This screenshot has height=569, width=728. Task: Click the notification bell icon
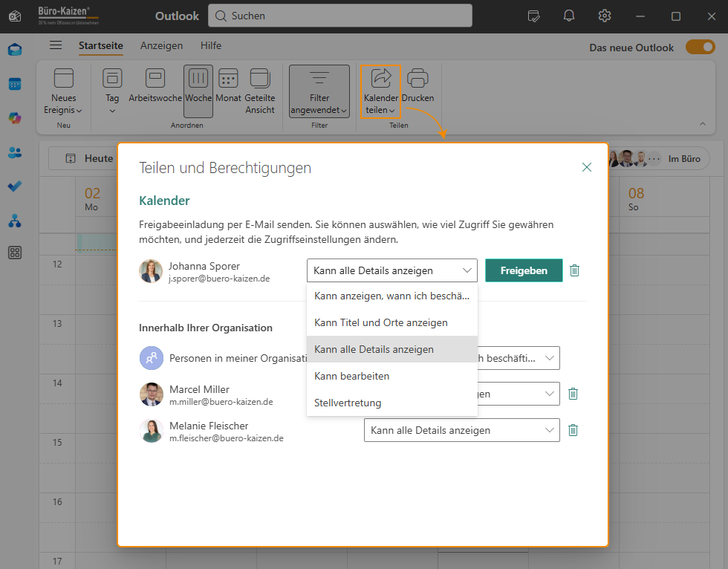569,16
